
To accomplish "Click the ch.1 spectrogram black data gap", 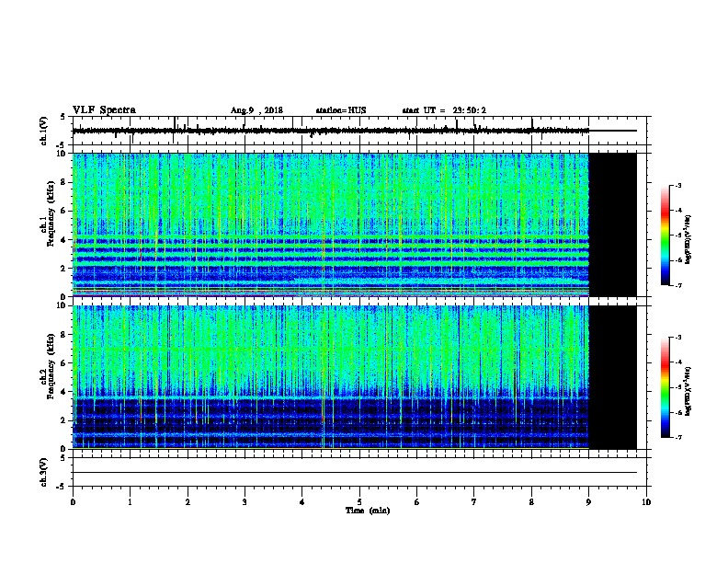I will click(x=612, y=224).
